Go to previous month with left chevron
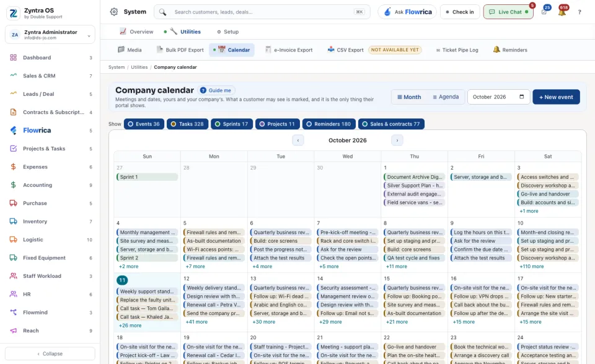595x364 pixels. 298,141
